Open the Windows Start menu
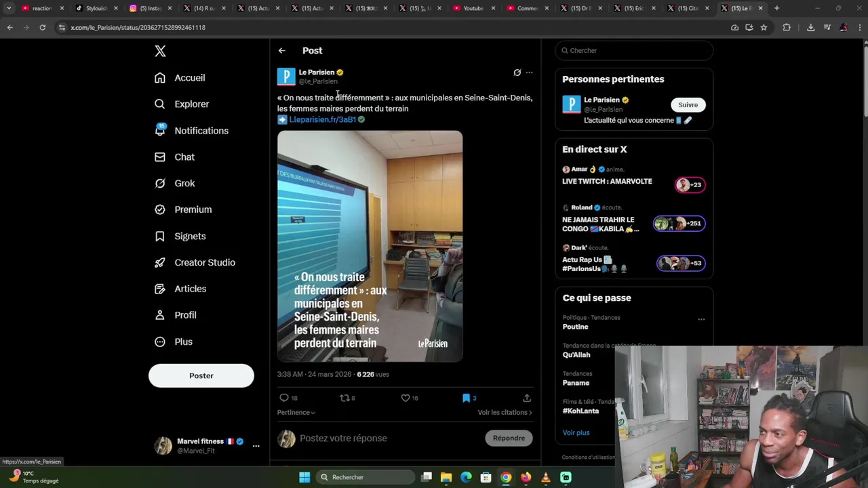 [304, 478]
